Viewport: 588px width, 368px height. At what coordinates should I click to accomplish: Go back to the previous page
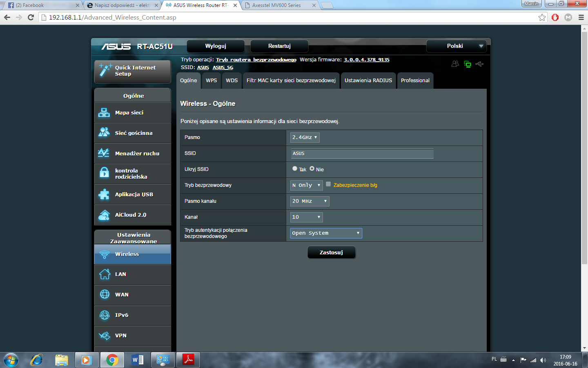[7, 17]
